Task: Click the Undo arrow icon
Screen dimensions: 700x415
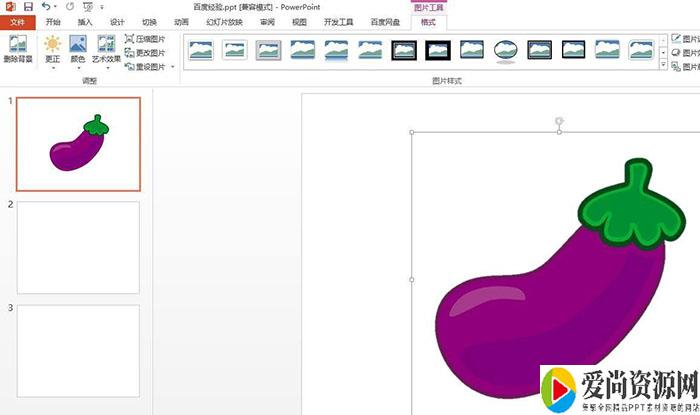Action: (x=46, y=6)
